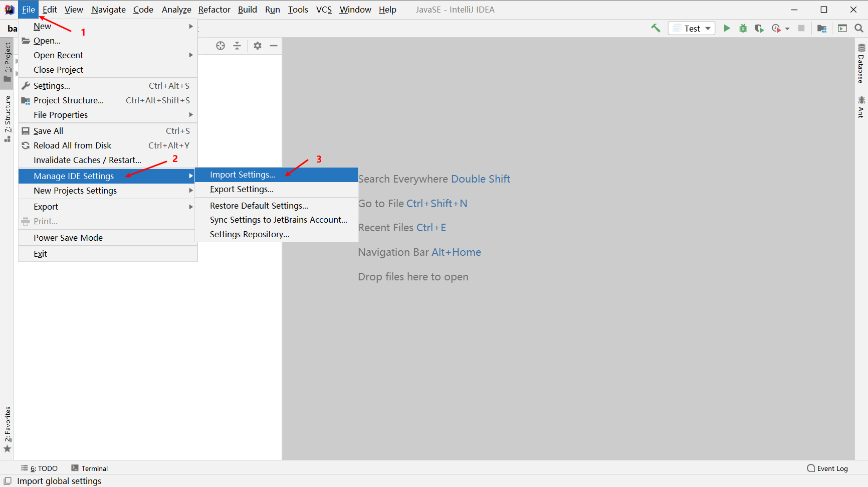Open the View menu

74,10
